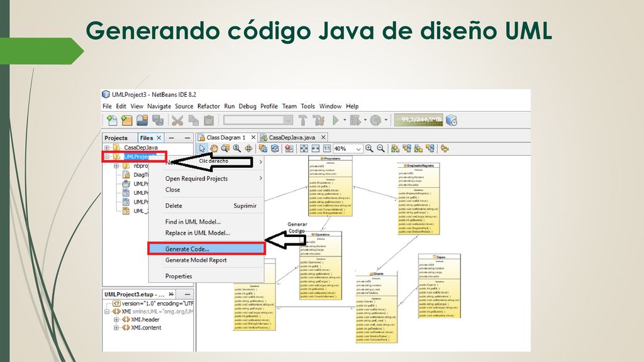Viewport: 644px width, 362px height.
Task: Open the File menu
Action: point(107,106)
